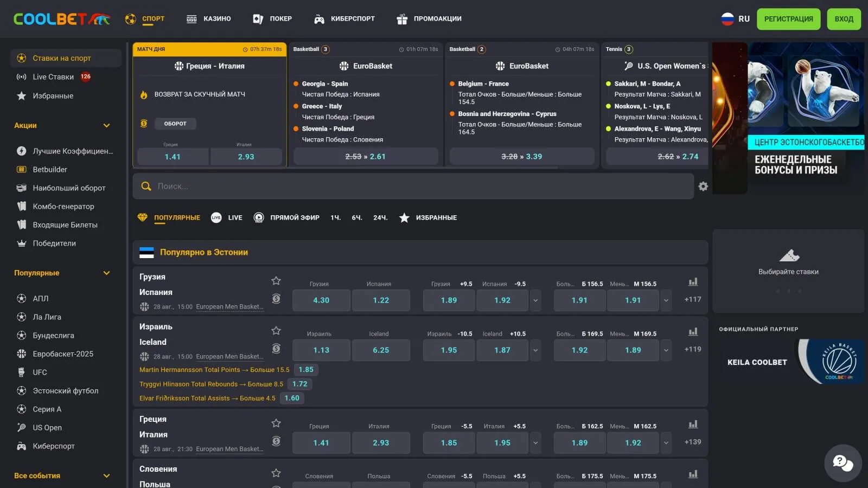Viewport: 868px width, 488px height.
Task: Expand handicap options for Израиль – Iceland
Action: [x=535, y=350]
